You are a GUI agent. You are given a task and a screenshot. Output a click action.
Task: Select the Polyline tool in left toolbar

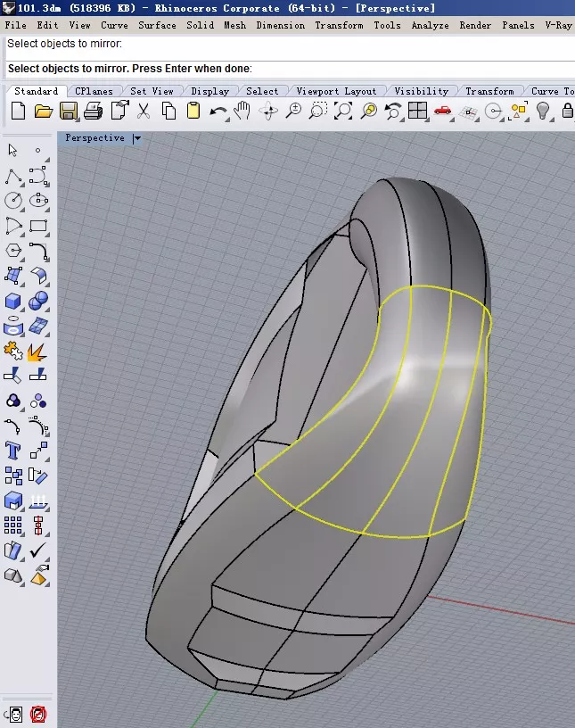(13, 176)
